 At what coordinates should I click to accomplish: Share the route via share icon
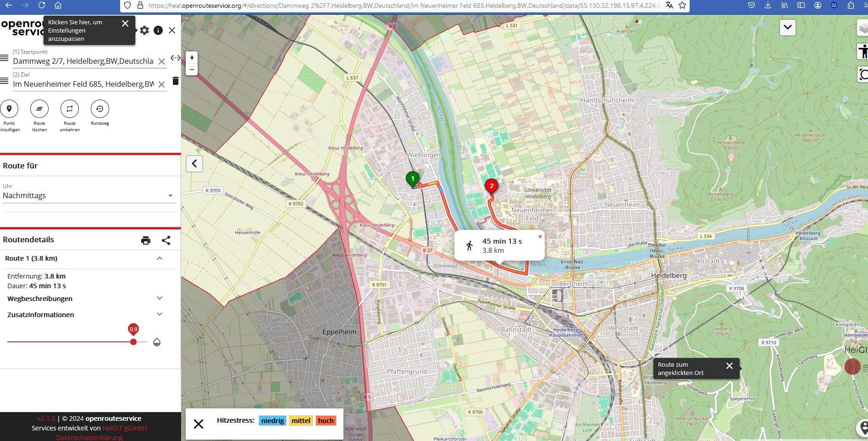tap(166, 240)
